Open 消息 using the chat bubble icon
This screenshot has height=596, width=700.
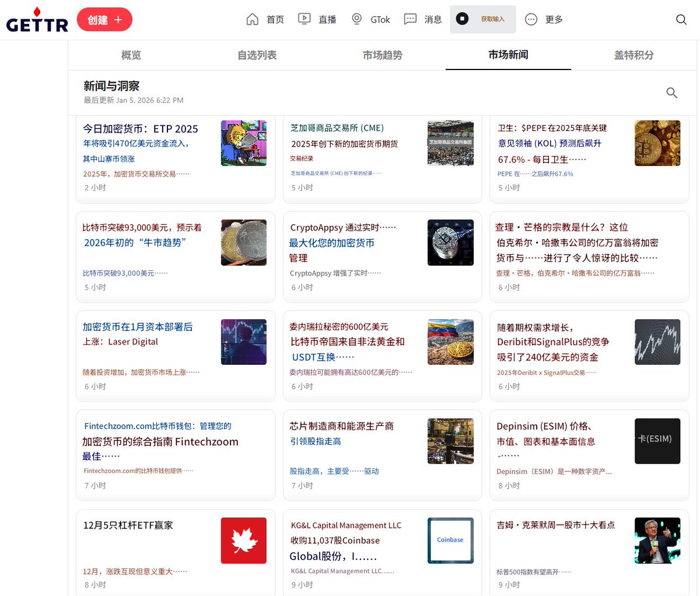411,19
